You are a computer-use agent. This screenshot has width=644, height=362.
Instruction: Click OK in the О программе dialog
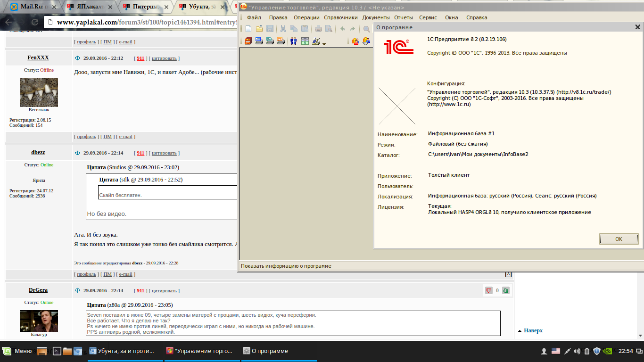[619, 239]
